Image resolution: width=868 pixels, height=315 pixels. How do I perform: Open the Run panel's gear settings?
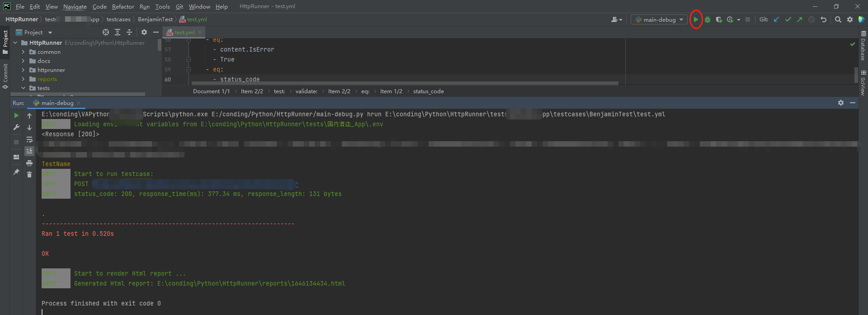841,103
